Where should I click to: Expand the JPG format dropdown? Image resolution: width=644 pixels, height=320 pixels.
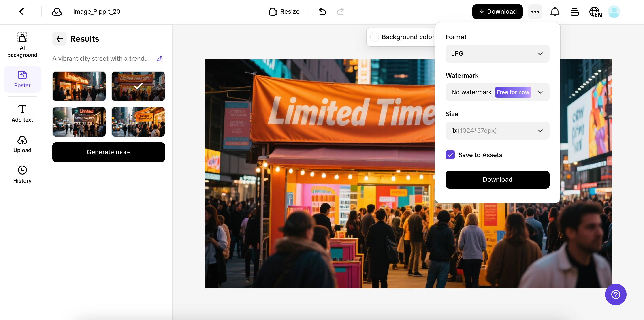click(x=497, y=53)
